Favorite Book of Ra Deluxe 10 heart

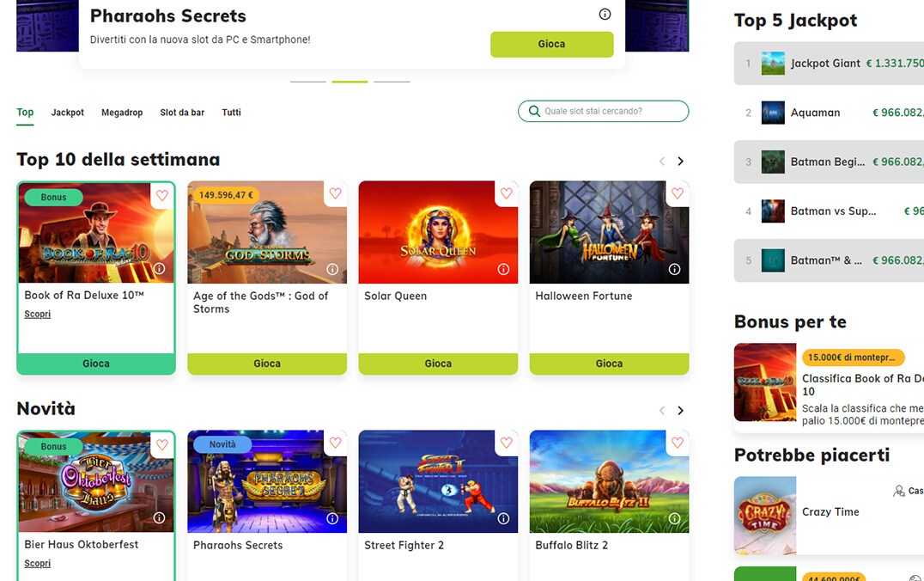(x=162, y=196)
